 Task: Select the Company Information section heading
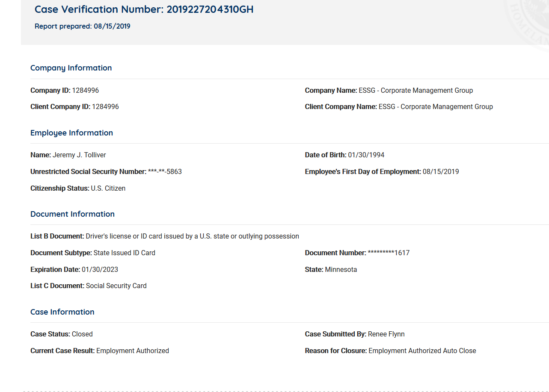point(71,68)
